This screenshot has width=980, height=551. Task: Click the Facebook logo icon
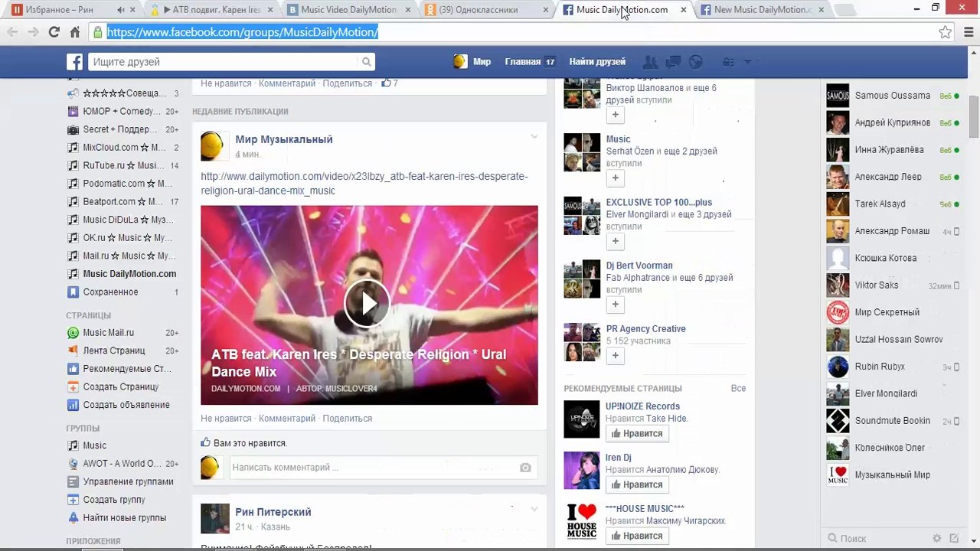tap(74, 62)
